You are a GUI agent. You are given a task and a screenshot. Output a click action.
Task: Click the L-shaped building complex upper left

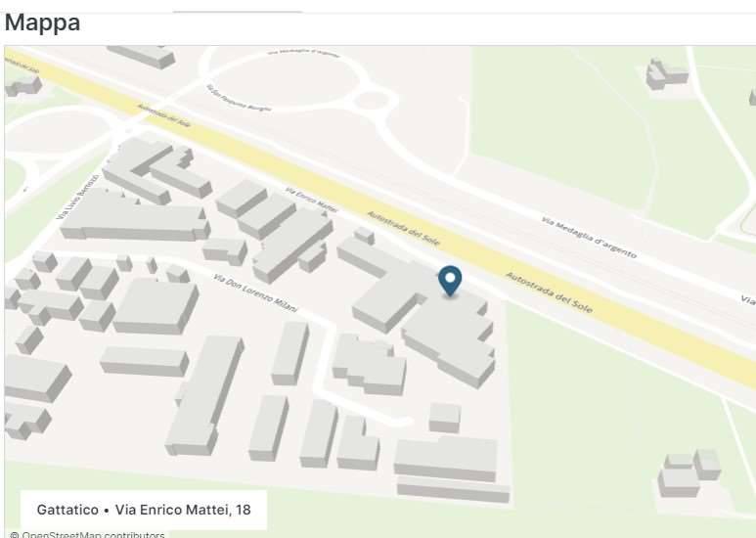pos(156,169)
